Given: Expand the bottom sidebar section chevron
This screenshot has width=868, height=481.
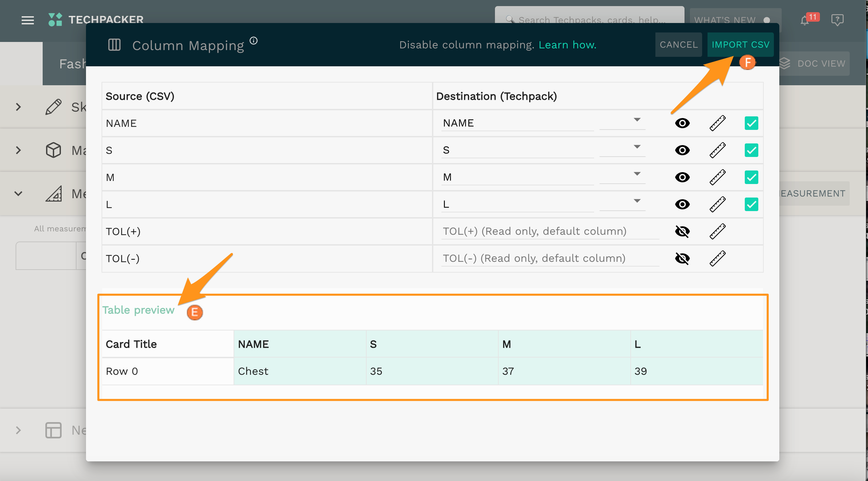Looking at the screenshot, I should tap(19, 430).
